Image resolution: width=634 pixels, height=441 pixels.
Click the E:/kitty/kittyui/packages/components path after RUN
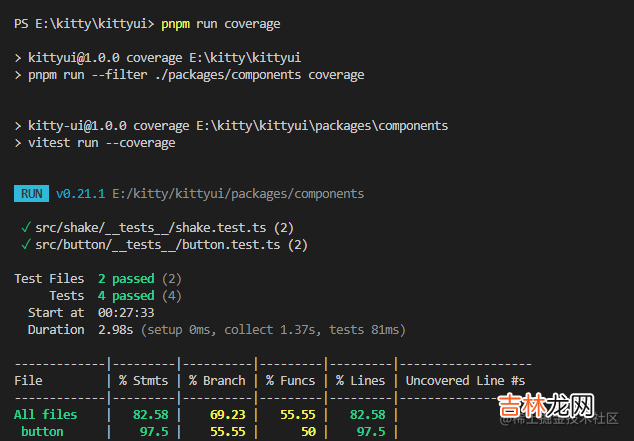coord(237,193)
